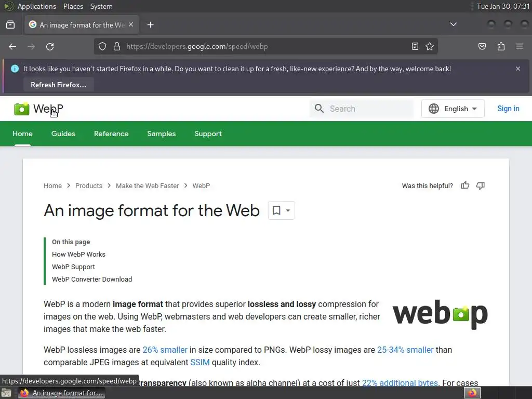Click the info icon in the notification bar
This screenshot has height=399, width=532.
pyautogui.click(x=15, y=69)
